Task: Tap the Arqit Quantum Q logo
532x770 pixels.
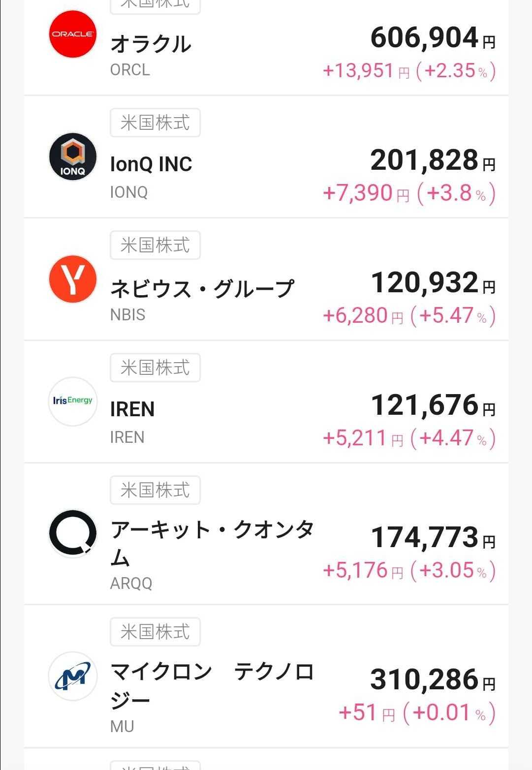Action: (x=73, y=533)
